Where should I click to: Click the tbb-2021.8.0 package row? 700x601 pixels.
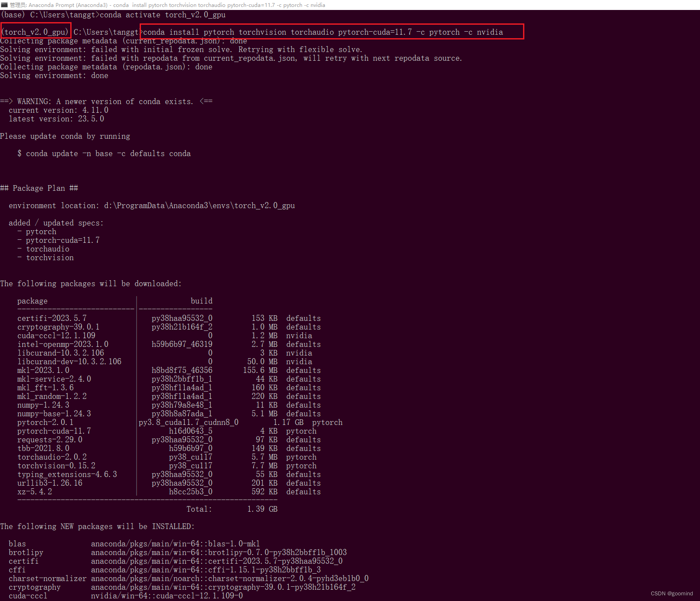tap(169, 448)
